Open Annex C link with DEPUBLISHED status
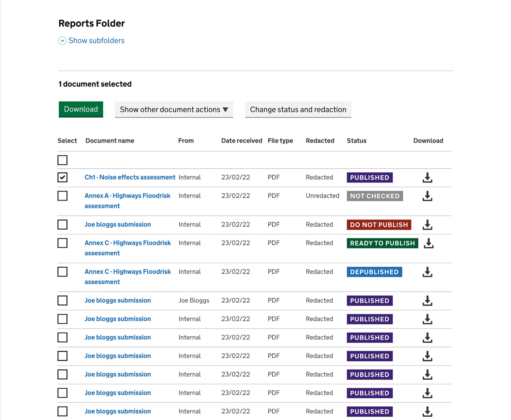The width and height of the screenshot is (511, 420). [128, 276]
